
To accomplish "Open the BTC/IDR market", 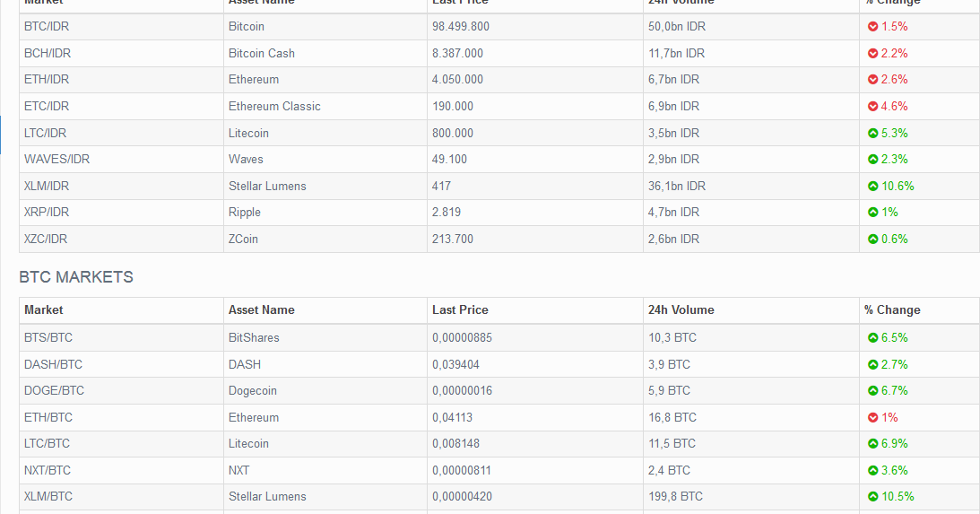I will pyautogui.click(x=47, y=26).
